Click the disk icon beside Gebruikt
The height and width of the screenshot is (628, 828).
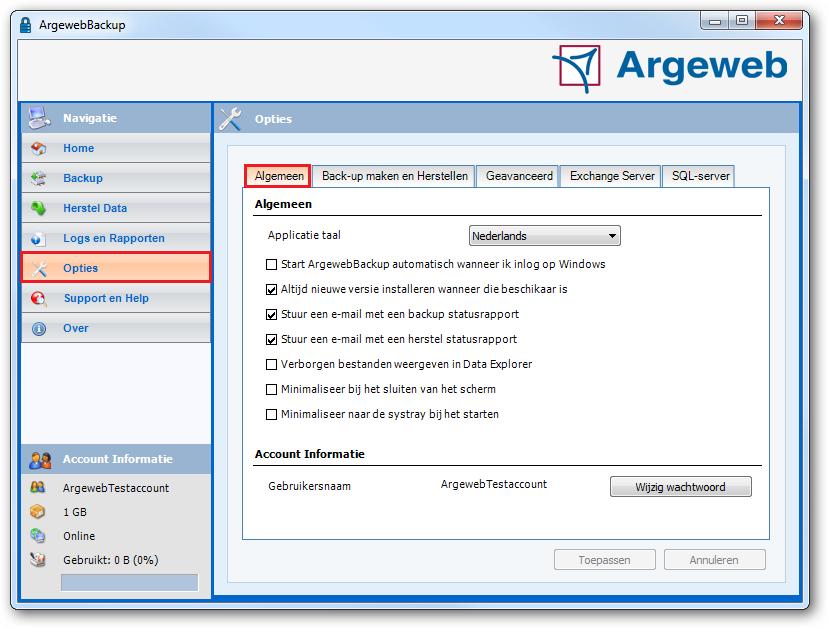tap(37, 559)
